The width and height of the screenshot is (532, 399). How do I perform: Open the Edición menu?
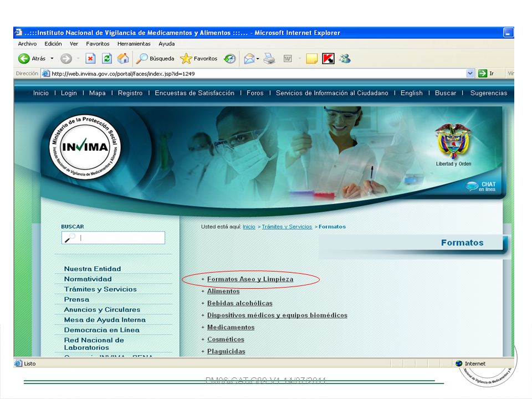(x=53, y=44)
